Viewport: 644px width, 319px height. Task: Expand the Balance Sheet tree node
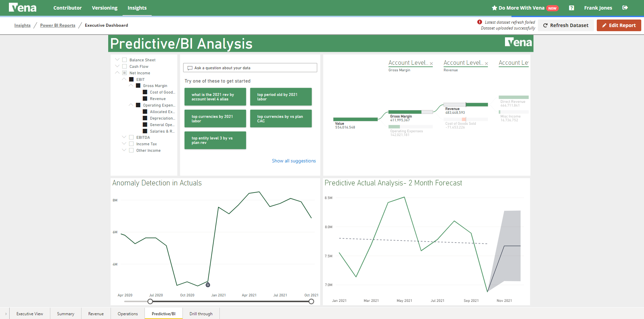point(117,60)
